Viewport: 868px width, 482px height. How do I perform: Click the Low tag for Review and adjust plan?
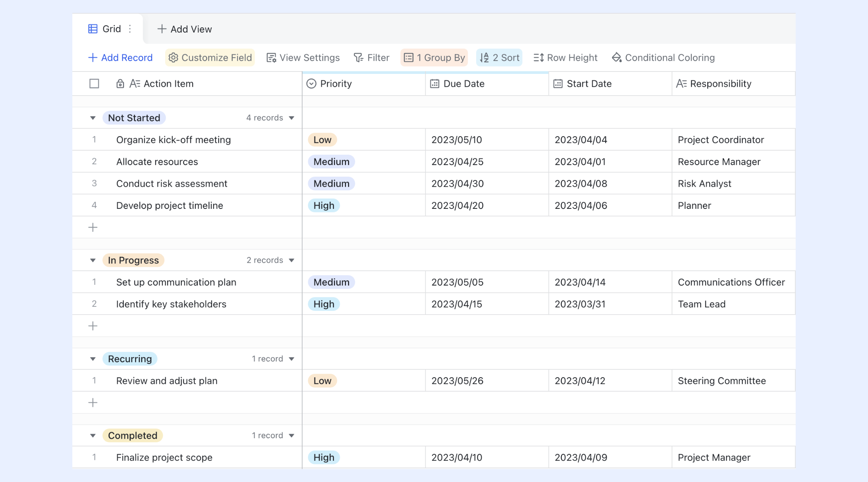[x=323, y=381]
